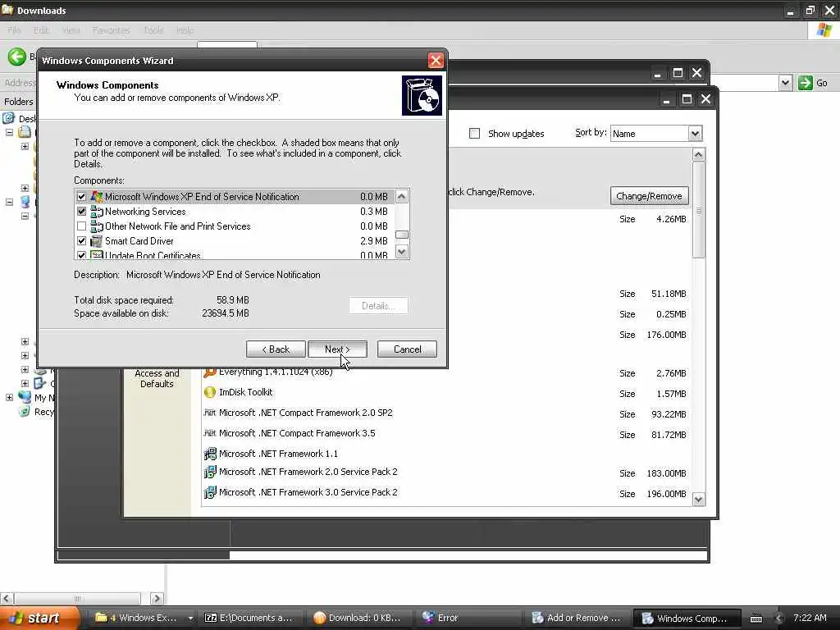The image size is (840, 630).
Task: Open the Download: 0 KB taskbar item
Action: click(x=358, y=618)
